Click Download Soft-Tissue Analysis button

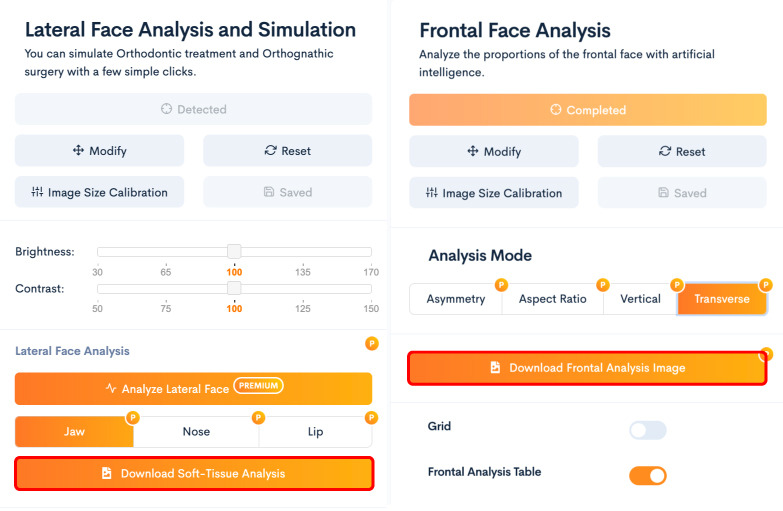click(194, 474)
